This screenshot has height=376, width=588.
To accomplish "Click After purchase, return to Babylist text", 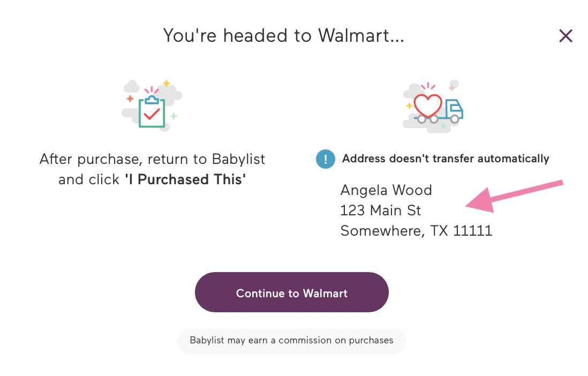I will tap(152, 160).
